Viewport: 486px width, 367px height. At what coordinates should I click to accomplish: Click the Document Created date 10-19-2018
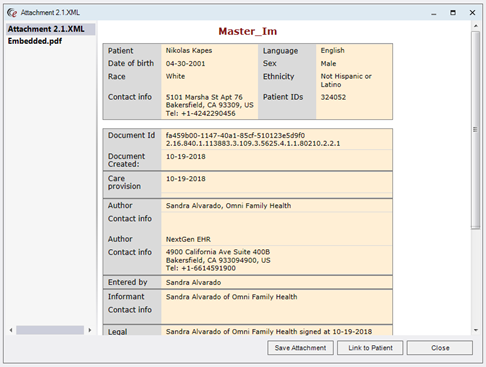click(x=186, y=156)
